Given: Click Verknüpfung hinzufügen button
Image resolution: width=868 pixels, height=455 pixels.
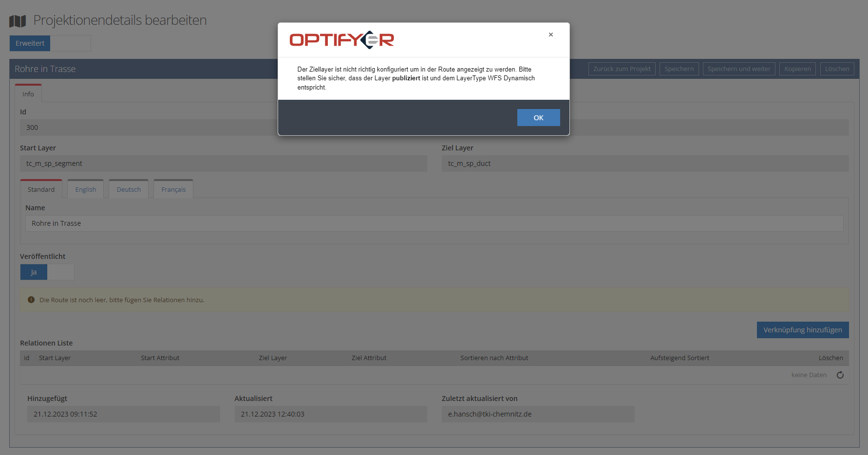Looking at the screenshot, I should [x=802, y=330].
